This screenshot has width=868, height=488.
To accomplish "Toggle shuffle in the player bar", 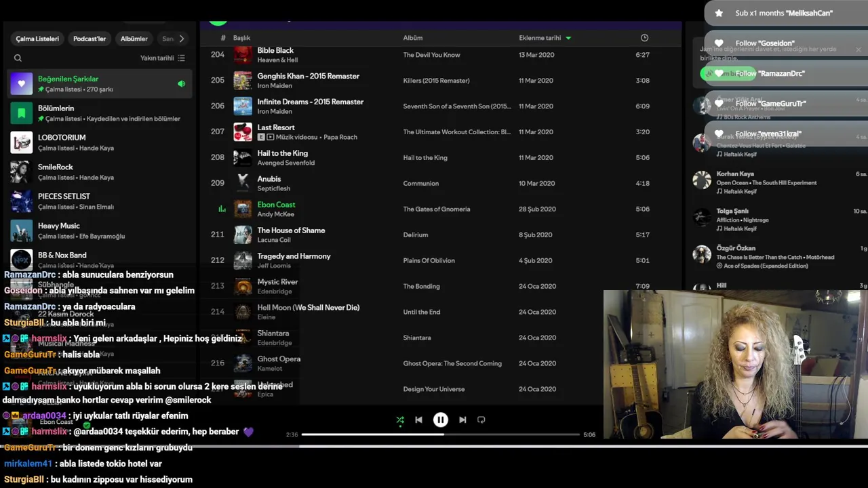I will click(400, 420).
